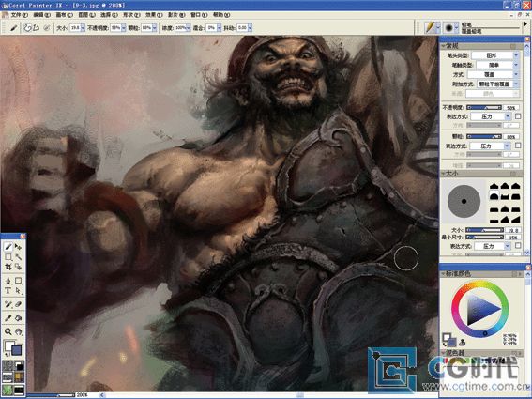This screenshot has height=399, width=532.
Task: Select the Pen tool in the toolbox
Action: (x=8, y=281)
